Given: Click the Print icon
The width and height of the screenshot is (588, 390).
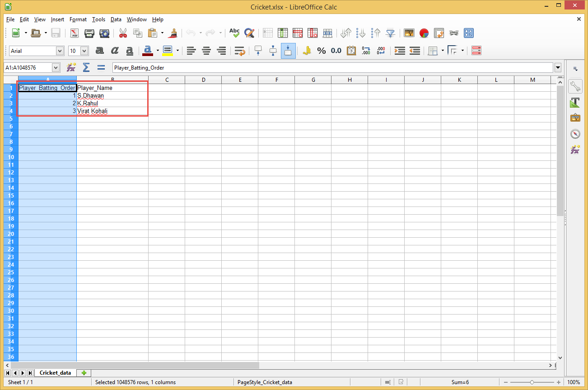Looking at the screenshot, I should tap(89, 33).
